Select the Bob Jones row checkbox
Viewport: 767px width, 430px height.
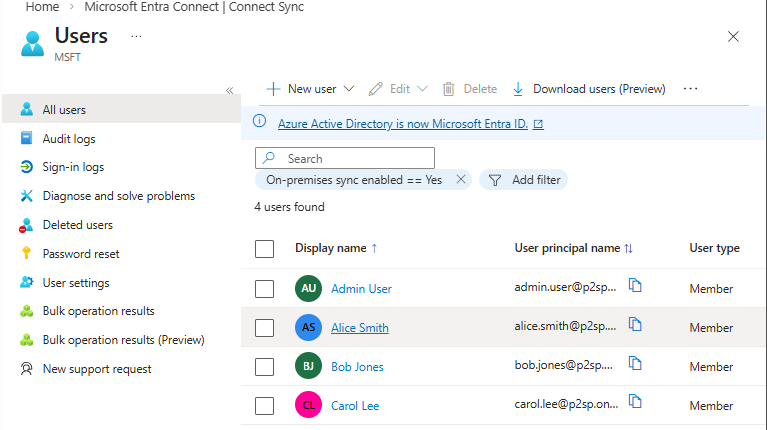[264, 366]
